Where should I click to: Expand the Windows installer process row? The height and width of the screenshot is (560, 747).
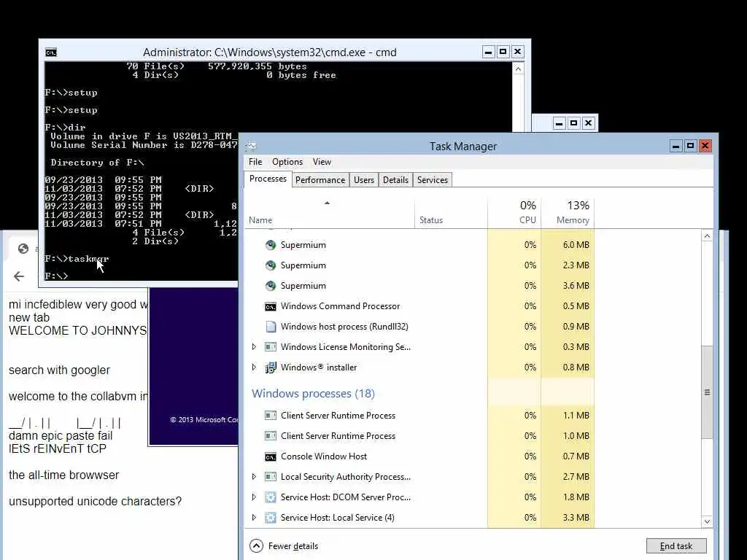click(x=254, y=367)
